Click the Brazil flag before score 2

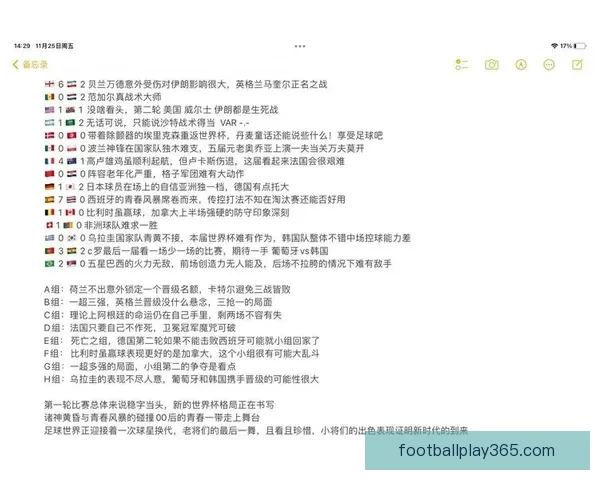point(49,264)
